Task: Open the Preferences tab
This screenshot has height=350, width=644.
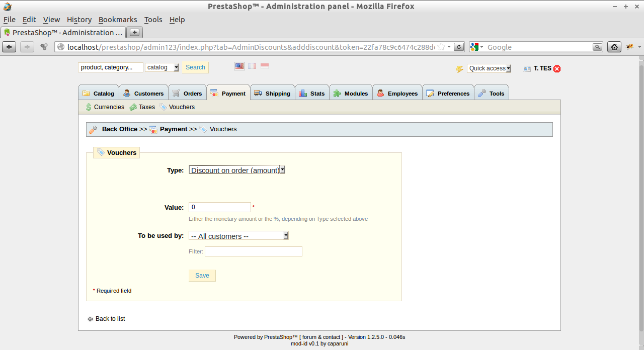Action: [448, 93]
